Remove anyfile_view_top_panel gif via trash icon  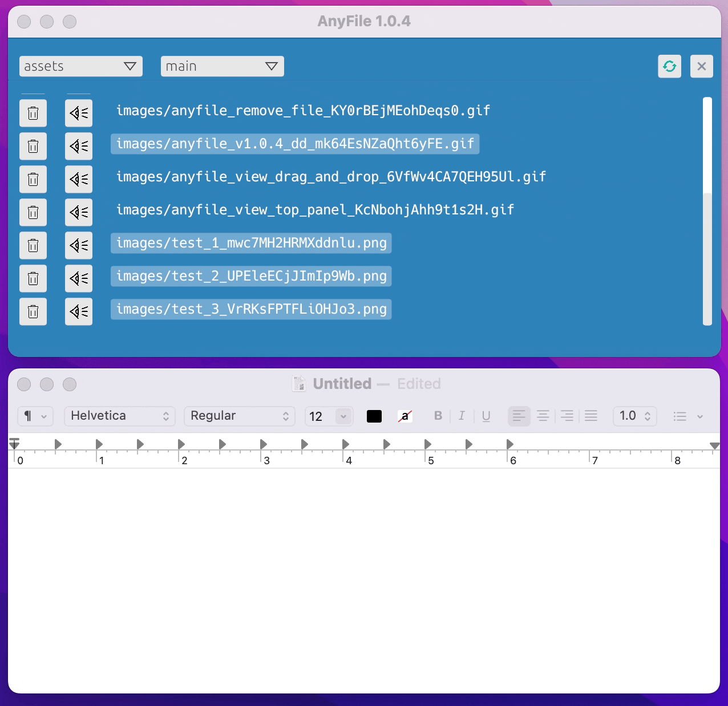point(33,212)
